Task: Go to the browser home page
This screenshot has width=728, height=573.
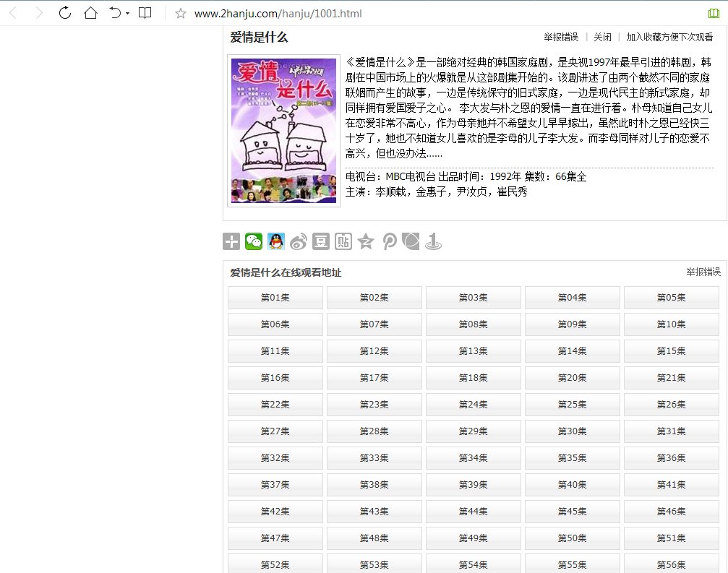Action: (90, 12)
